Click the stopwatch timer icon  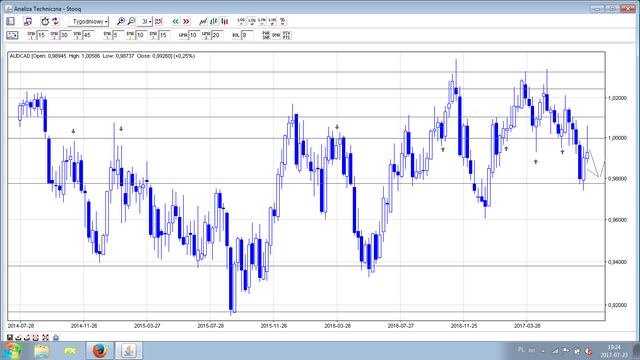[45, 21]
